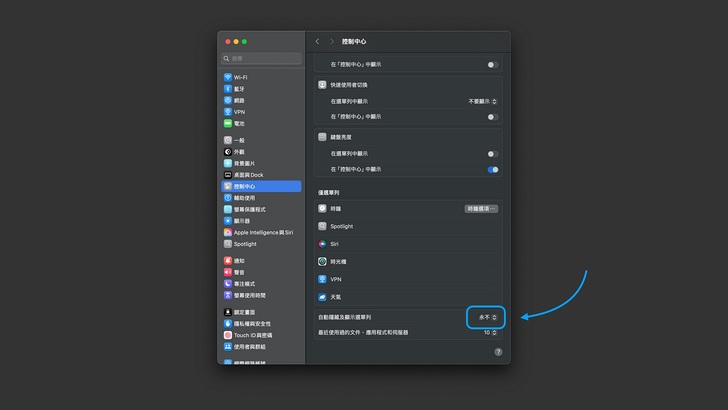Disable keyboard brightness in Control Center switch

click(x=492, y=169)
